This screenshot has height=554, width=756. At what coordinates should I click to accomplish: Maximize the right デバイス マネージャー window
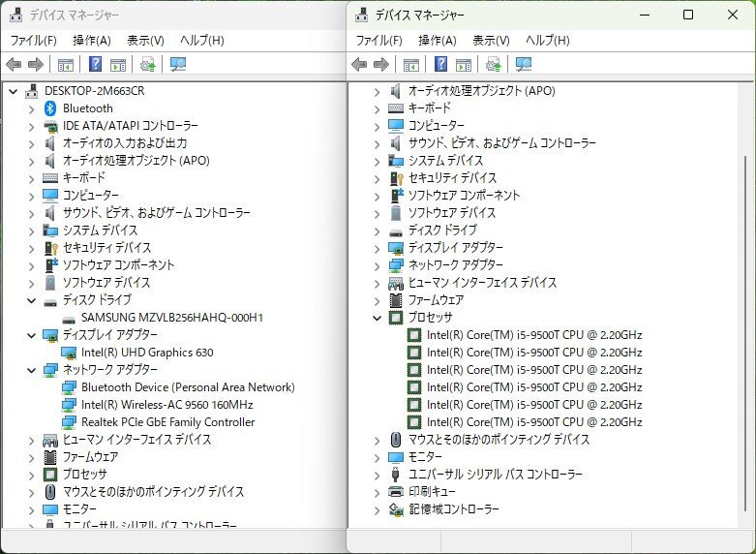pyautogui.click(x=688, y=15)
